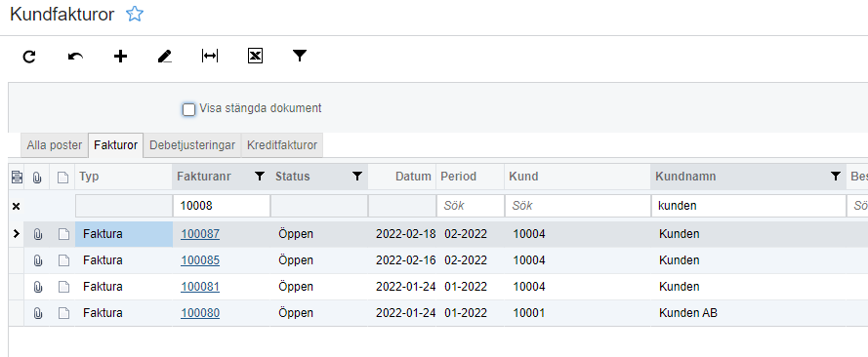The width and height of the screenshot is (868, 357).
Task: Click the paperclip attachment icon for invoice 100081
Action: click(37, 287)
